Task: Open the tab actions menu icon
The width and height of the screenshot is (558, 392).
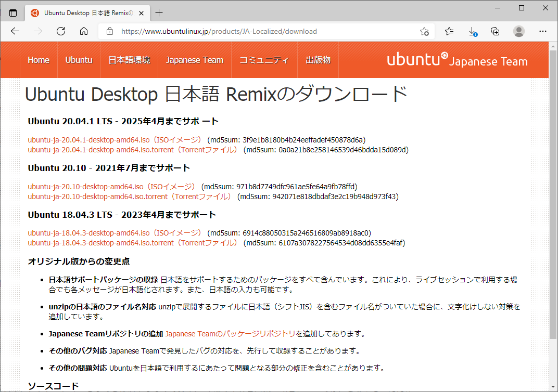Action: pos(13,13)
